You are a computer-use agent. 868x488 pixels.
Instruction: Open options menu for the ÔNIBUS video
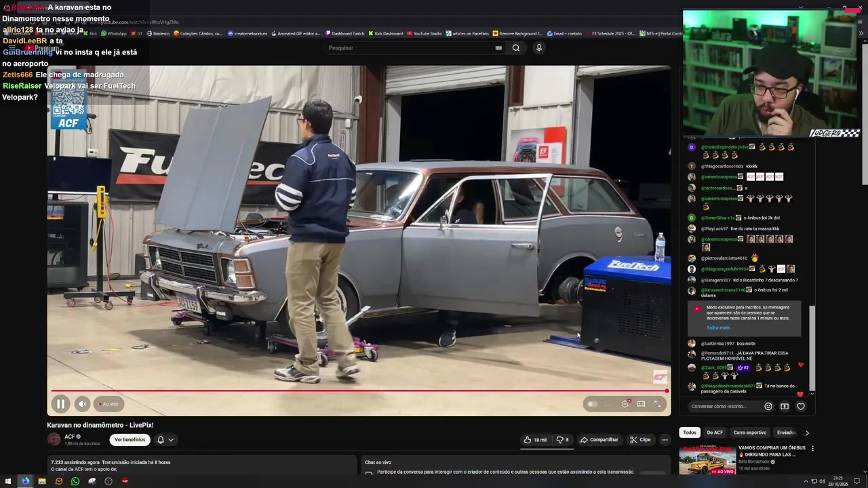[812, 449]
